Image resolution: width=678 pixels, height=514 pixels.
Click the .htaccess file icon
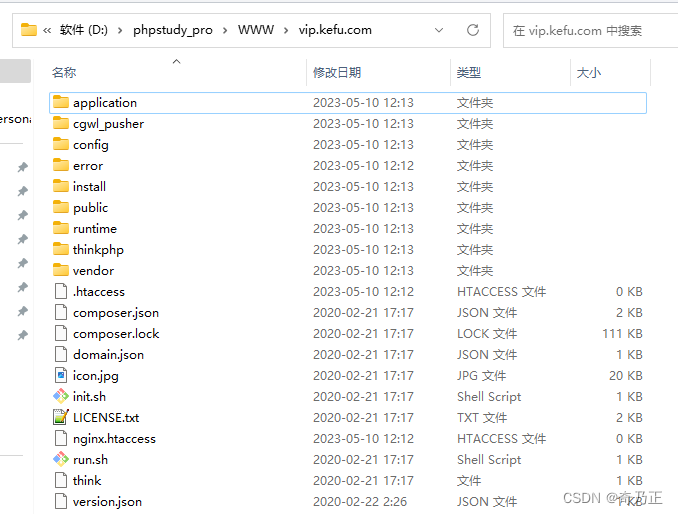pyautogui.click(x=61, y=291)
